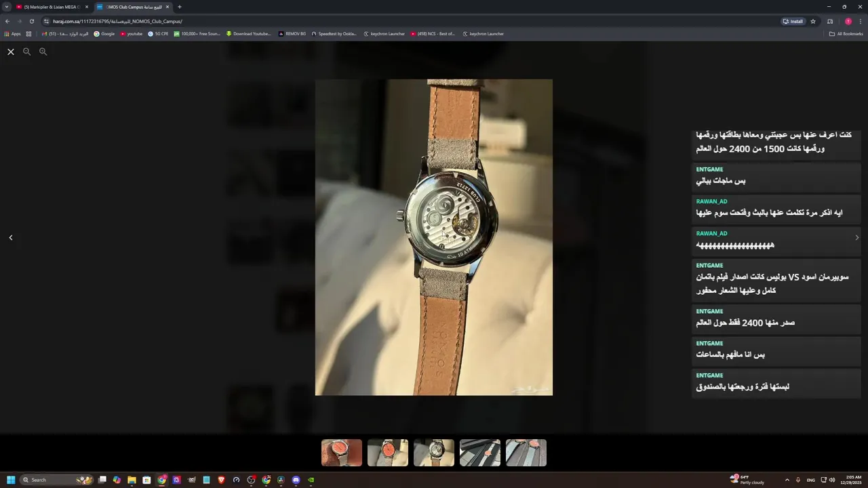Open 5G CPE bookmark
Screen dimensions: 868x488
(x=158, y=34)
